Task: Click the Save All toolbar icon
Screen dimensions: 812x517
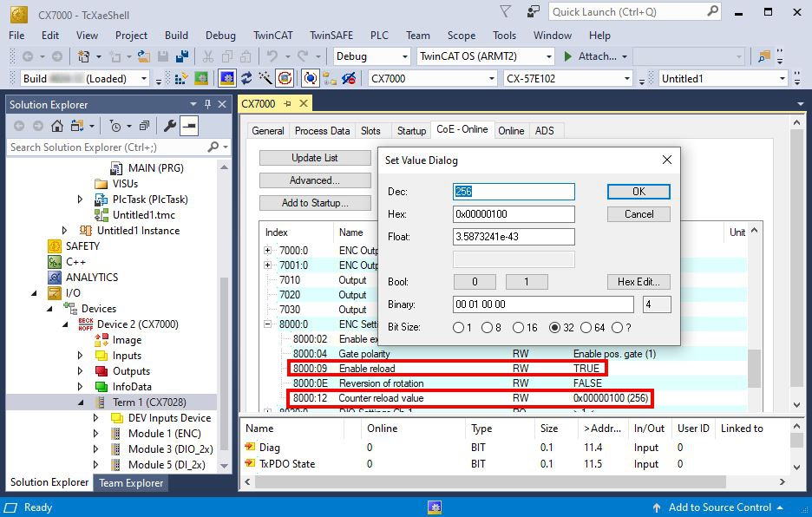Action: click(x=182, y=56)
